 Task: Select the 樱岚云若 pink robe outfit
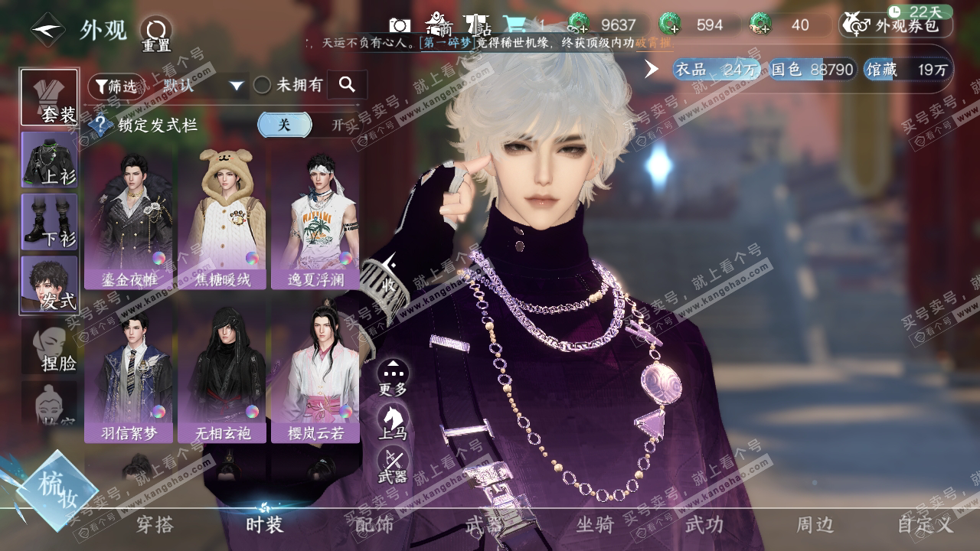(x=315, y=373)
